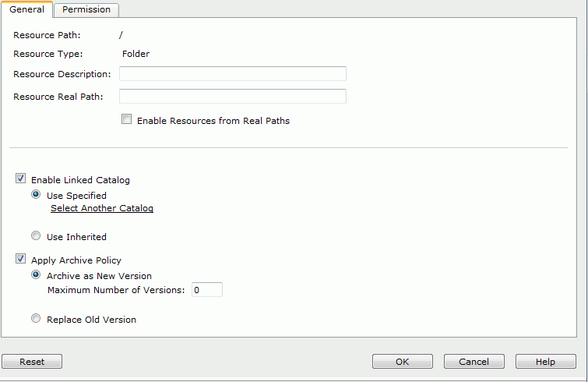The height and width of the screenshot is (382, 588).
Task: Click the Resource Description label text
Action: click(62, 74)
